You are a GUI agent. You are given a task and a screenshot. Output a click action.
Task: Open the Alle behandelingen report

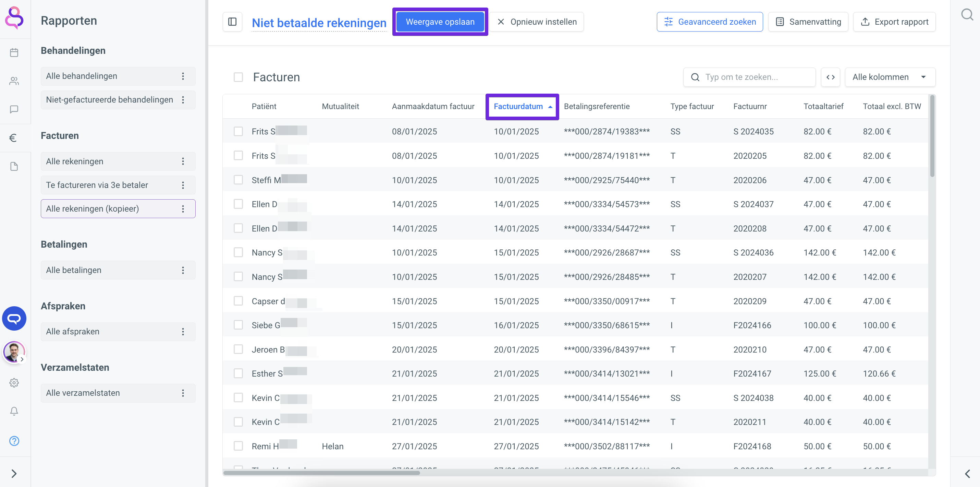(118, 76)
